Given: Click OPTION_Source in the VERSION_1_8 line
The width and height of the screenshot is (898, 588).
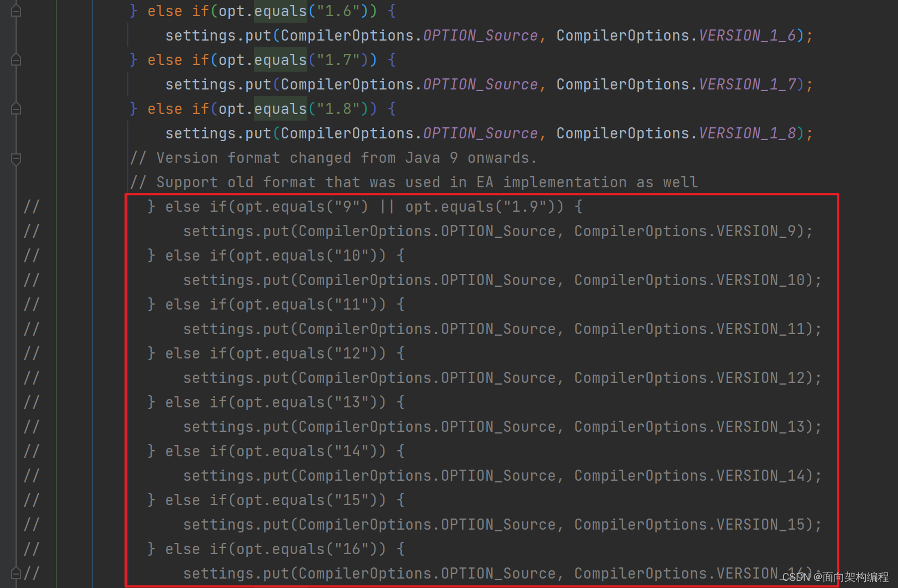Looking at the screenshot, I should (x=481, y=133).
